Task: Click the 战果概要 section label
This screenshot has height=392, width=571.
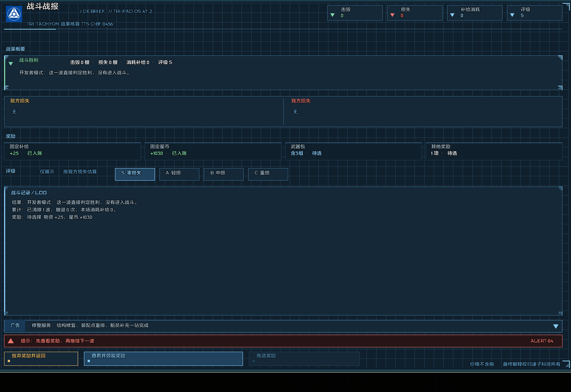Action: coord(15,49)
